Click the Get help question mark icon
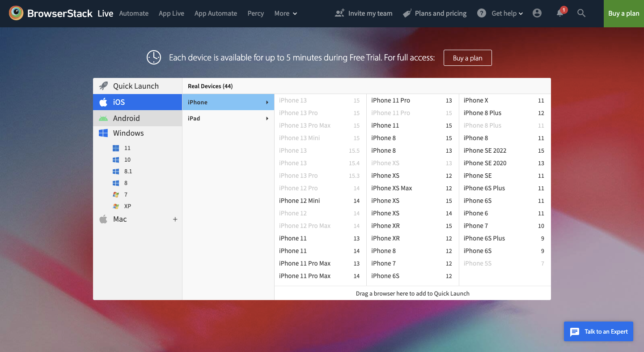 point(481,13)
